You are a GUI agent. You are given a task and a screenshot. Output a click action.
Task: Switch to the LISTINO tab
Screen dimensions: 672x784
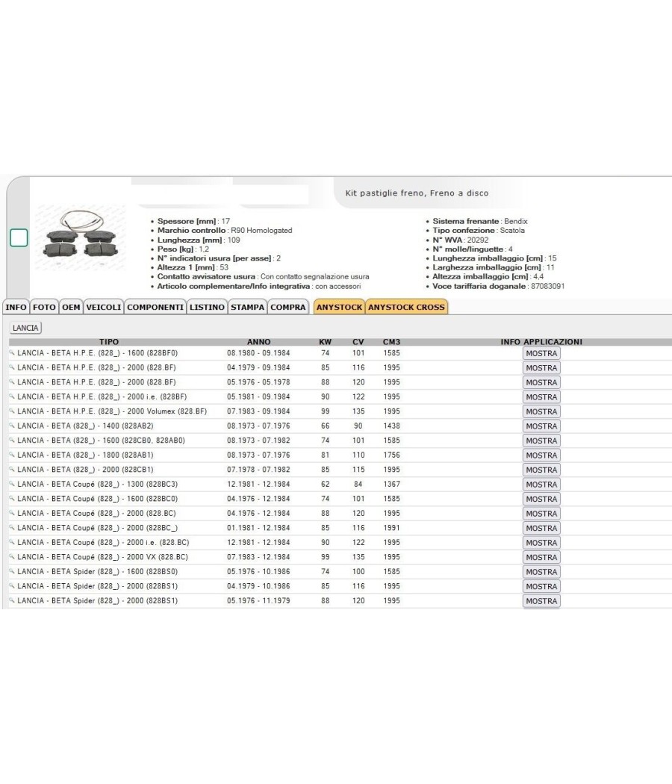pos(207,307)
